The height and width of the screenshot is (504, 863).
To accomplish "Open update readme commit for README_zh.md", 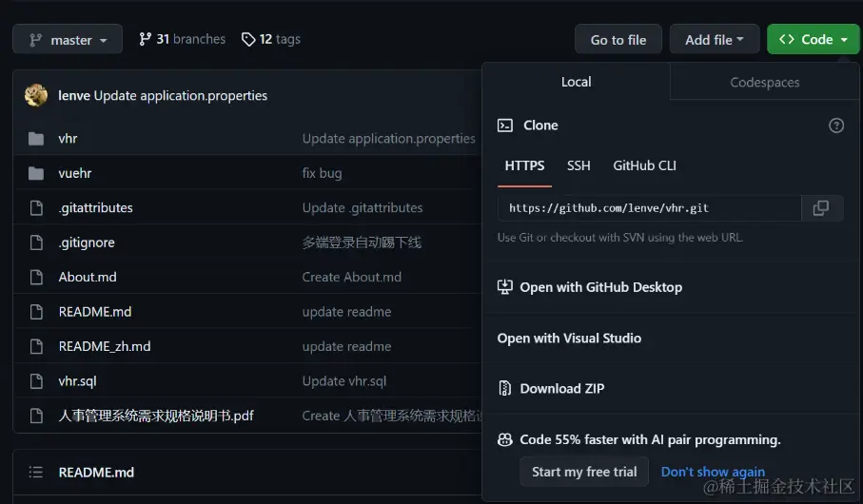I will pos(346,346).
